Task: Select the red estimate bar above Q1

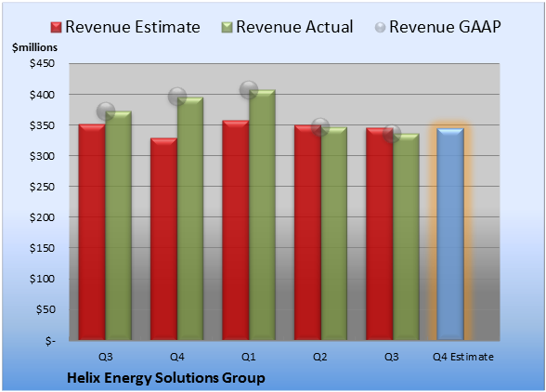Action: pyautogui.click(x=236, y=230)
